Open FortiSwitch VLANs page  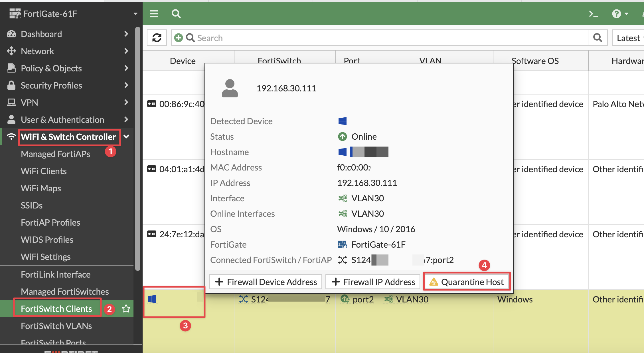click(x=56, y=326)
